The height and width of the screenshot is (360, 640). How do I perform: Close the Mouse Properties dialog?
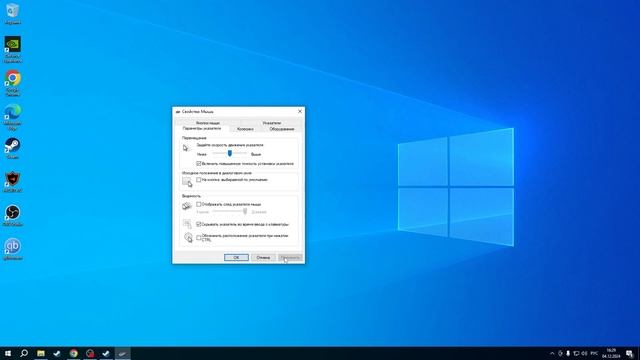300,111
